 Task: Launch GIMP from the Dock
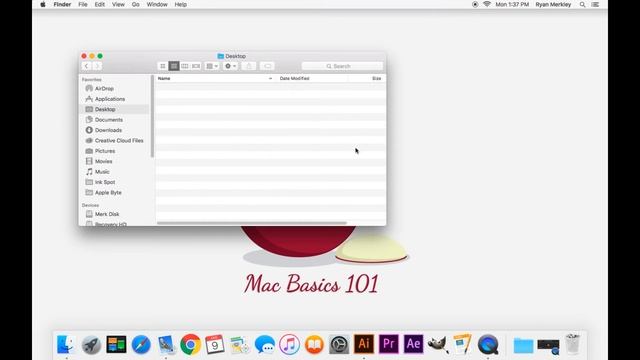tap(438, 345)
